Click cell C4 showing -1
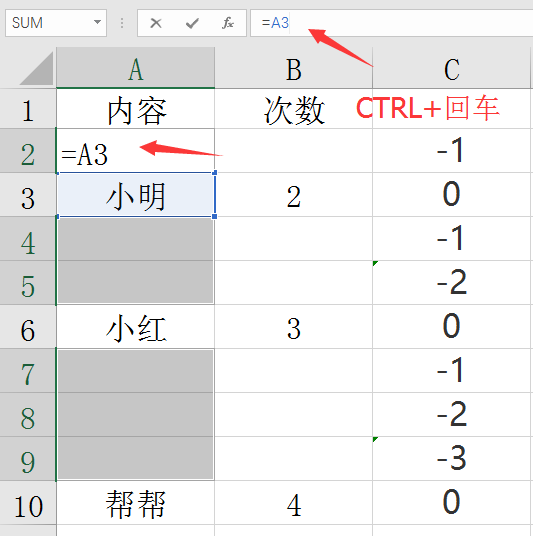533x536 pixels. pyautogui.click(x=452, y=239)
